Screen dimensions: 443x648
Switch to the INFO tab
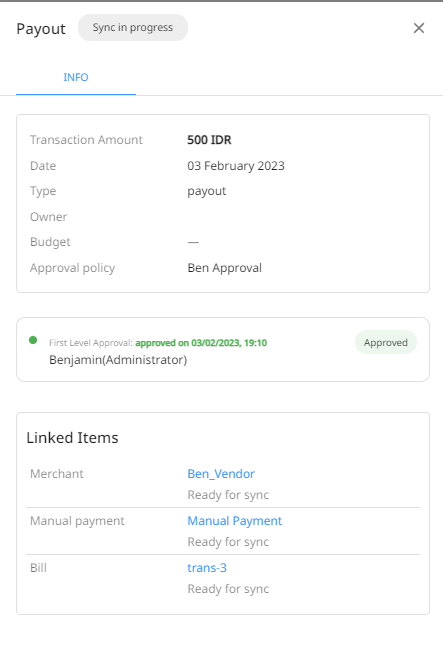(76, 77)
